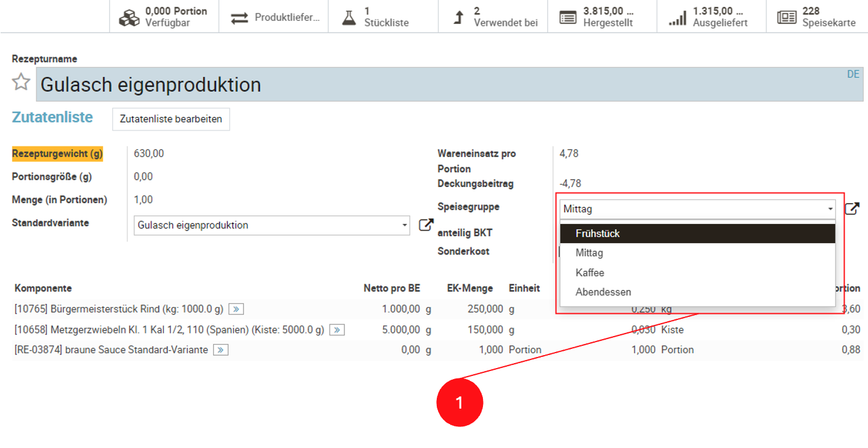Open details arrow for Bürgermeisterstück Rind
This screenshot has width=868, height=448.
[236, 309]
